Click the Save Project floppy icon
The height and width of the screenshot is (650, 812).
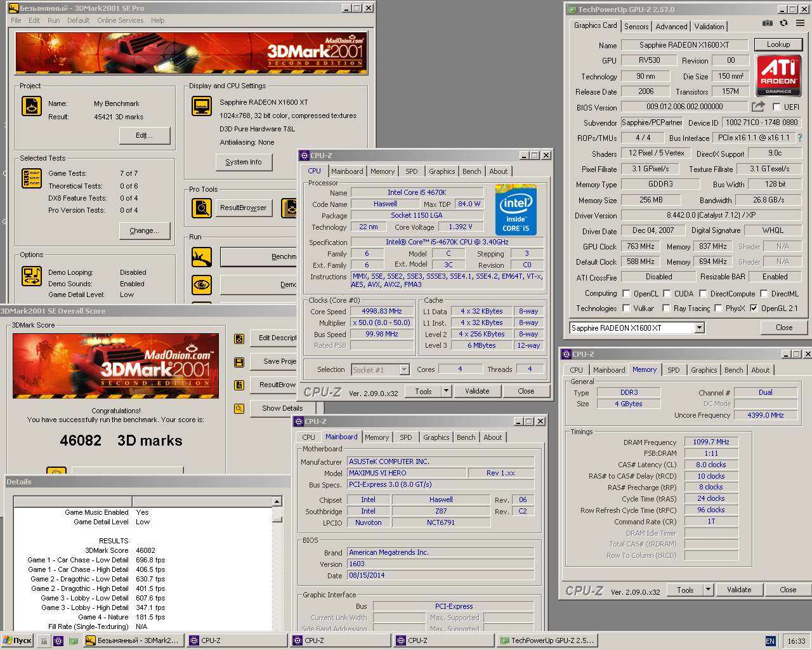pyautogui.click(x=239, y=362)
